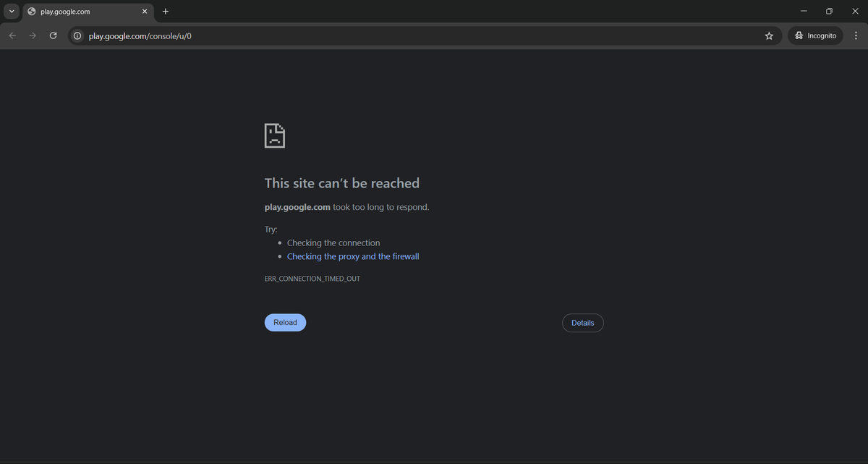This screenshot has width=868, height=464.
Task: Go back using the back arrow
Action: [x=12, y=35]
